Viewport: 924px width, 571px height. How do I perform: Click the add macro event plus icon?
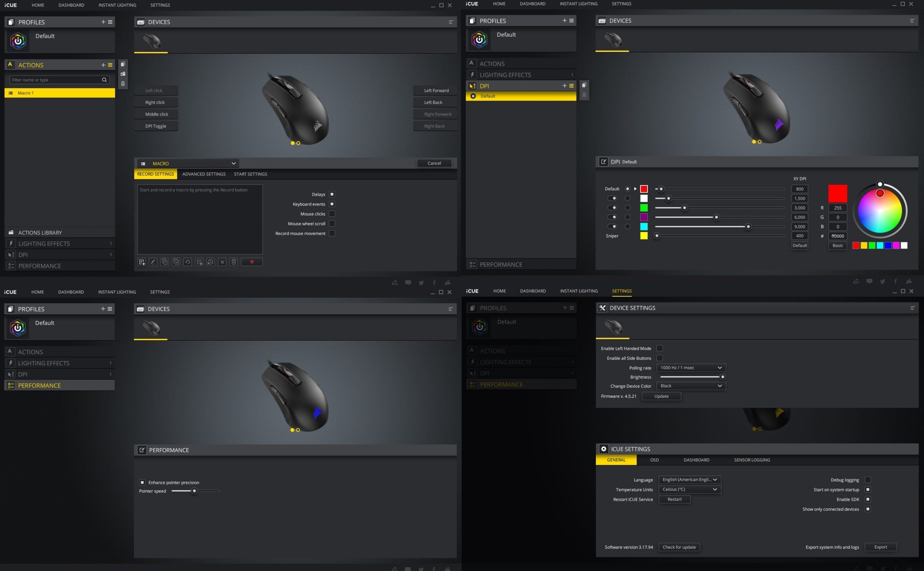pyautogui.click(x=141, y=262)
